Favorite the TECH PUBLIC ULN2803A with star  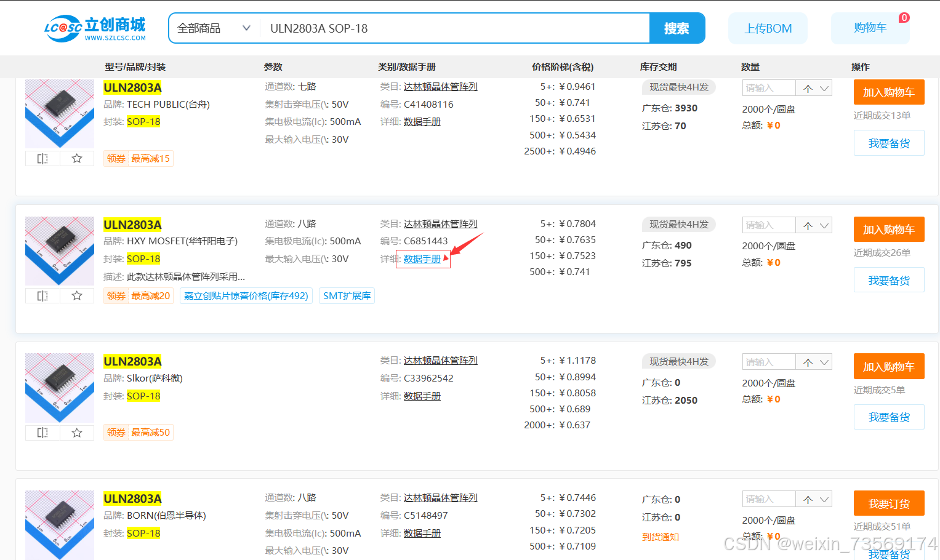77,159
